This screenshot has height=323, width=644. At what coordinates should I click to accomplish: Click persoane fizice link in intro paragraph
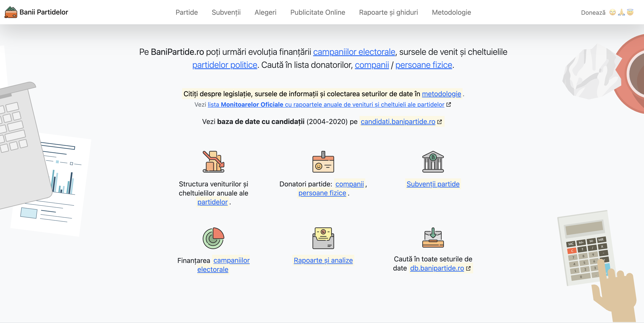(424, 65)
